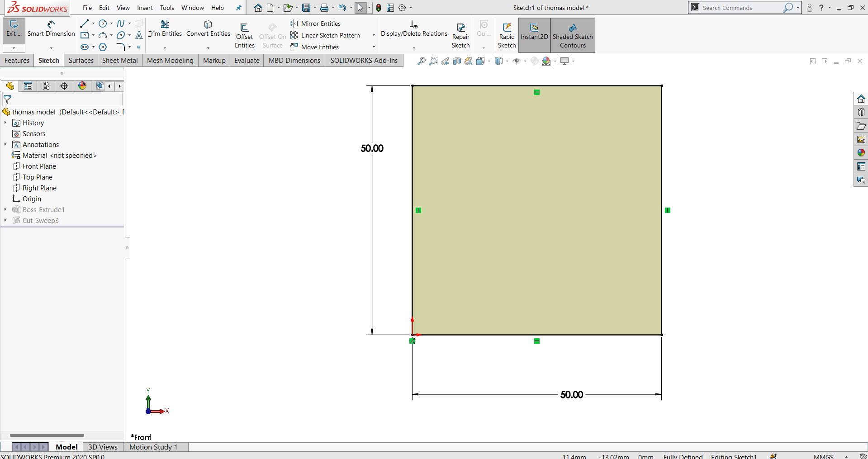The height and width of the screenshot is (459, 868).
Task: Open Move Entities dropdown arrow
Action: (374, 47)
